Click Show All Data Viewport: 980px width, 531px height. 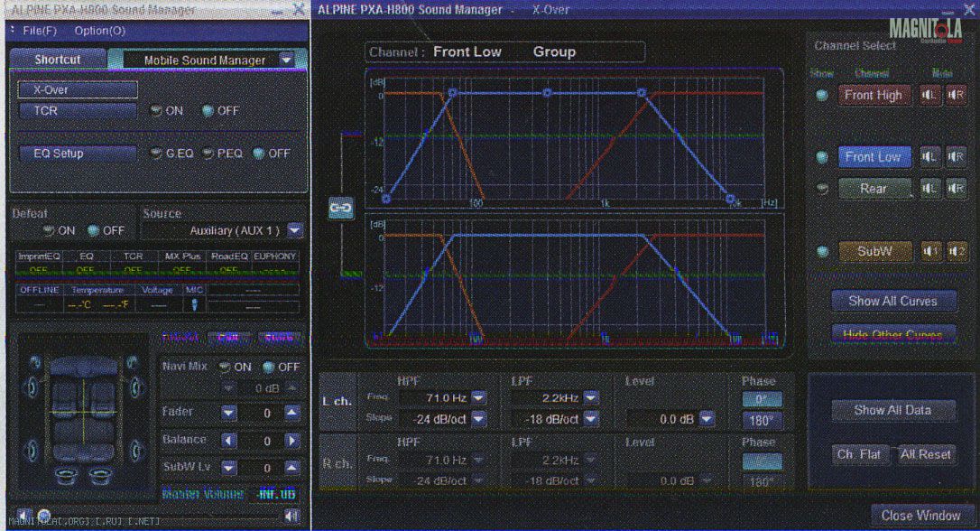tap(892, 410)
